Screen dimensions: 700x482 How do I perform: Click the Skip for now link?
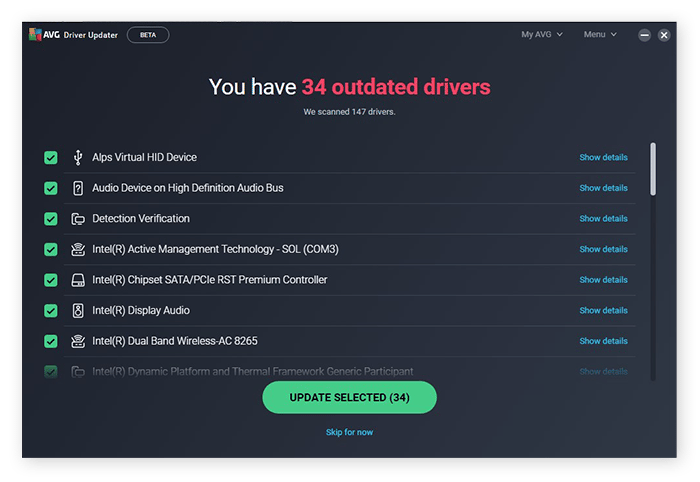pos(350,432)
